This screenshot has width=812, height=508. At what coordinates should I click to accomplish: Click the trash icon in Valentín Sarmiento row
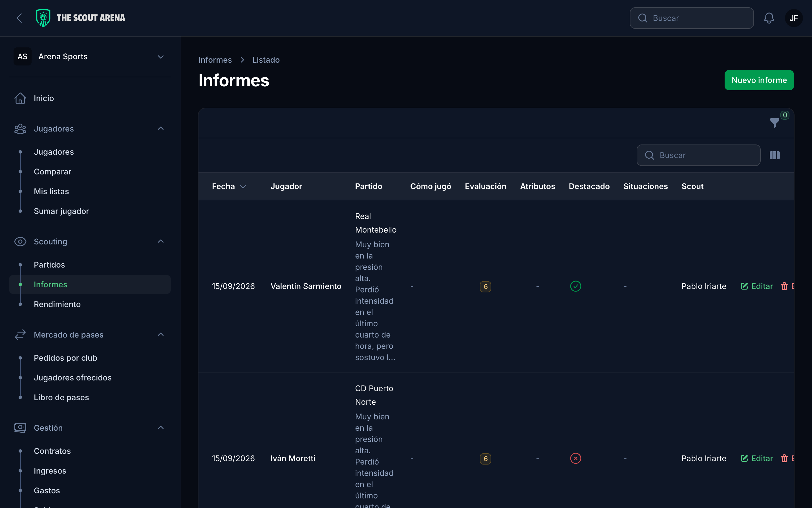pos(784,286)
